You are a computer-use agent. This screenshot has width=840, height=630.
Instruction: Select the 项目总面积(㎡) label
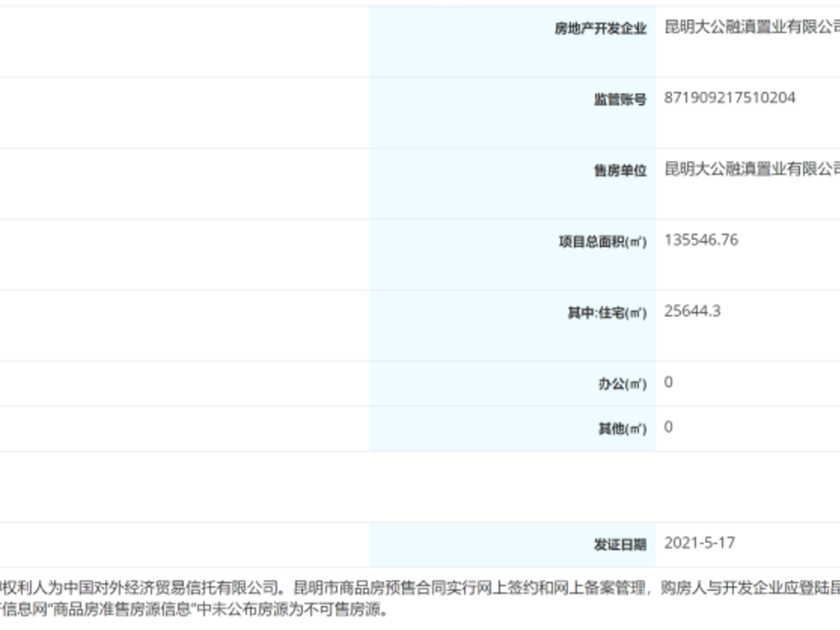(603, 242)
